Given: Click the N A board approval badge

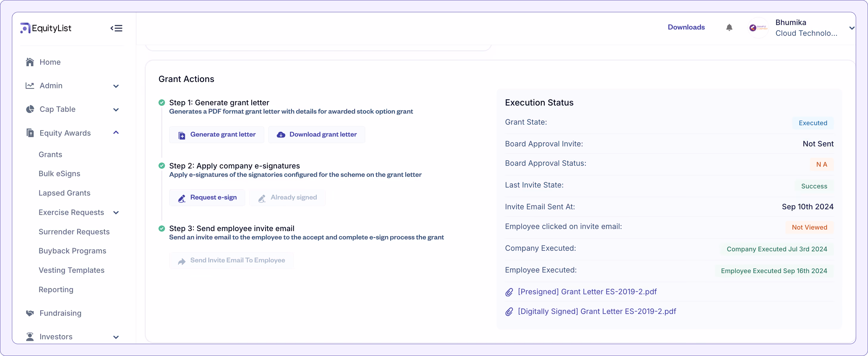Looking at the screenshot, I should (822, 165).
